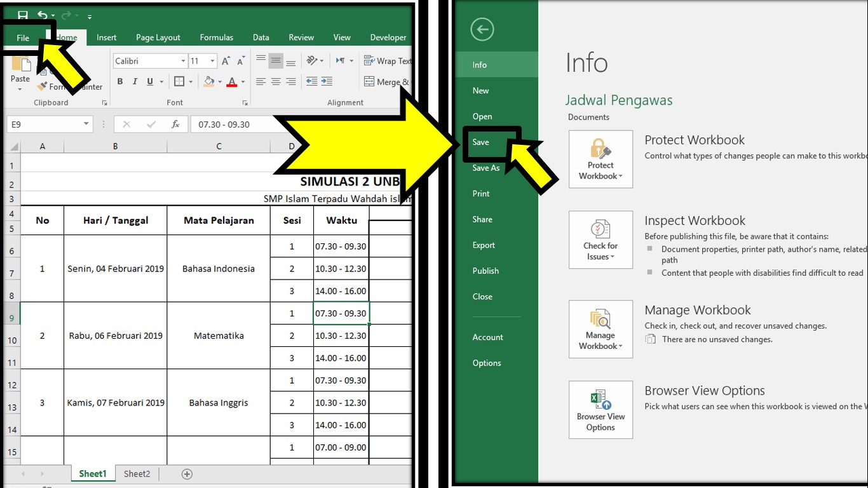Click the Save icon on Quick Access Toolbar
Screen dimensions: 868x488
24,15
